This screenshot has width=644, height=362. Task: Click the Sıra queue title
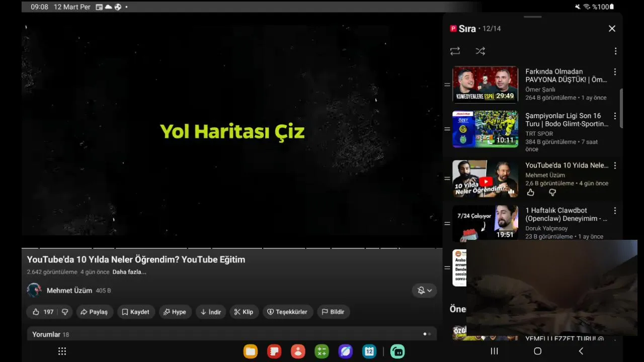click(x=467, y=29)
